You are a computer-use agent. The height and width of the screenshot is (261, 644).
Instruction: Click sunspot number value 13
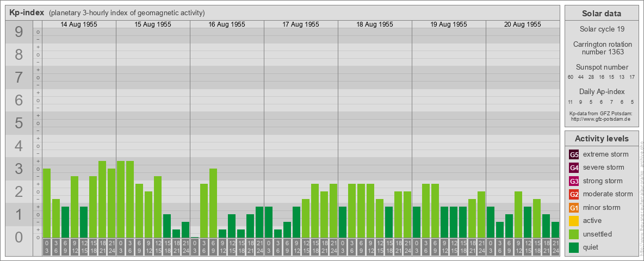point(622,77)
